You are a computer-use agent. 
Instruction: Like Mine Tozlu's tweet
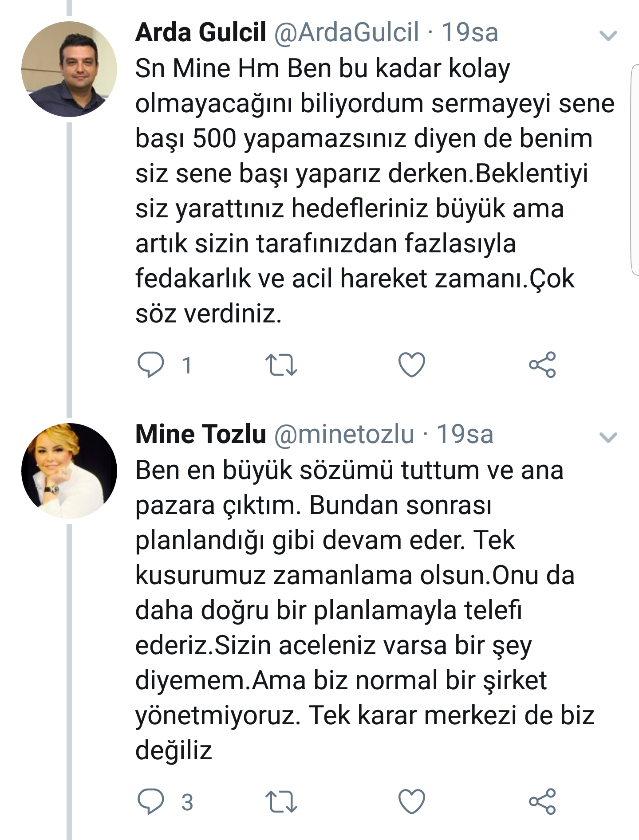tap(412, 801)
